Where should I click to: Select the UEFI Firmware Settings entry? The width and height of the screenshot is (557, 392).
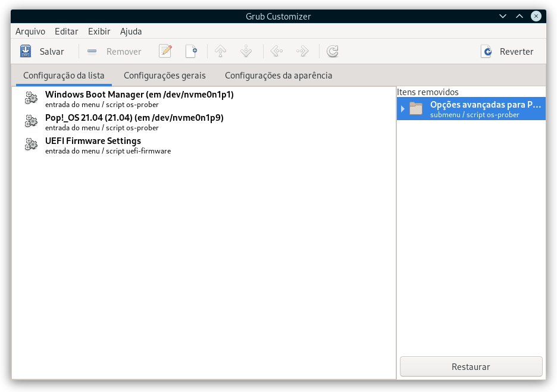tap(204, 145)
